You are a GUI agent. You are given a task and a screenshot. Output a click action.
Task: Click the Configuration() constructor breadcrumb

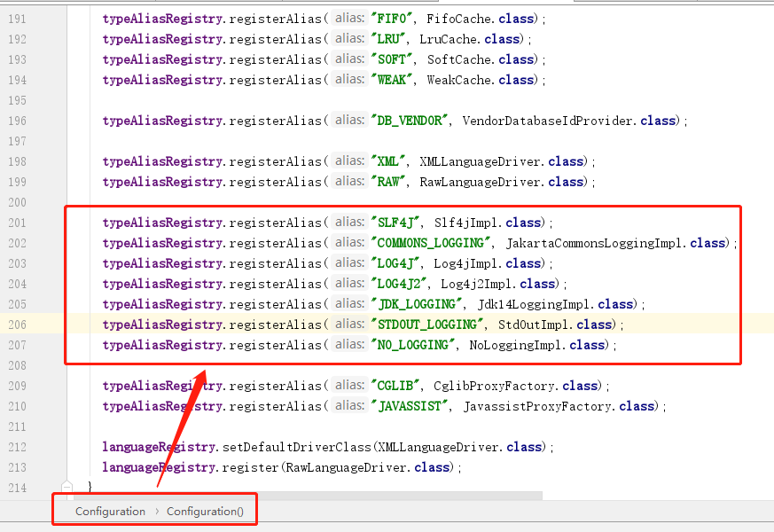205,512
